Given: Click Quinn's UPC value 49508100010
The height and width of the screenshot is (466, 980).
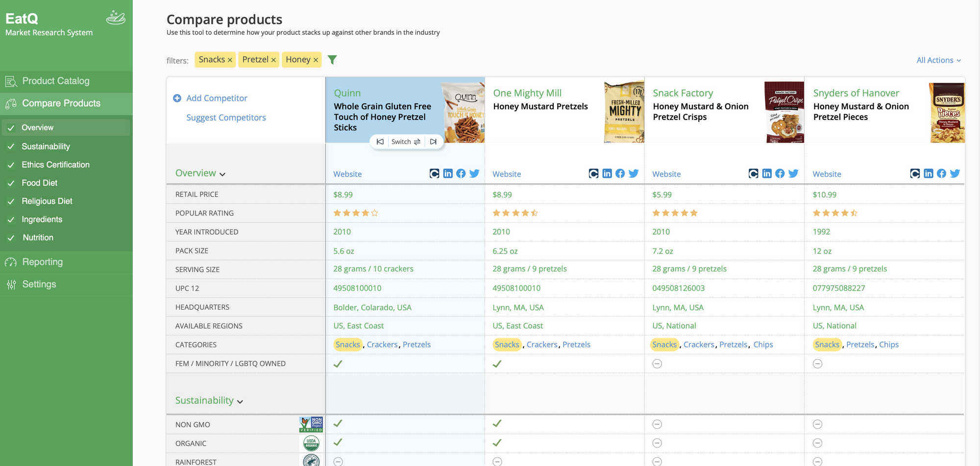Looking at the screenshot, I should pos(357,288).
